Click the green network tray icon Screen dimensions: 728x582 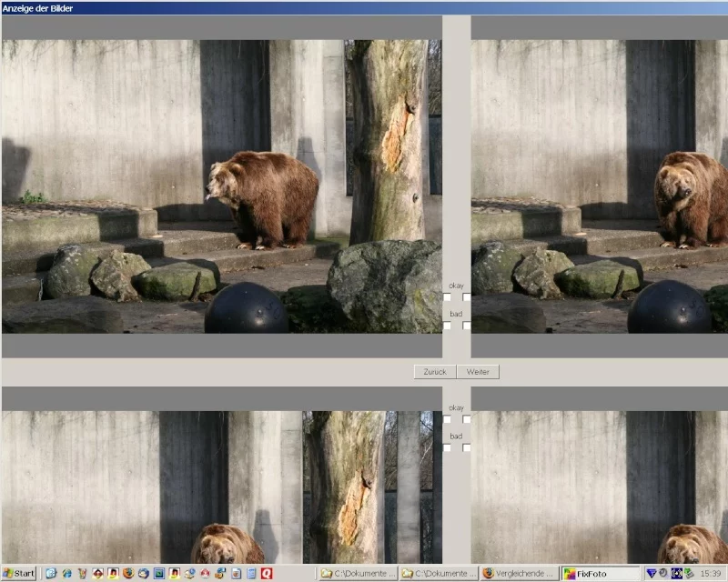689,574
